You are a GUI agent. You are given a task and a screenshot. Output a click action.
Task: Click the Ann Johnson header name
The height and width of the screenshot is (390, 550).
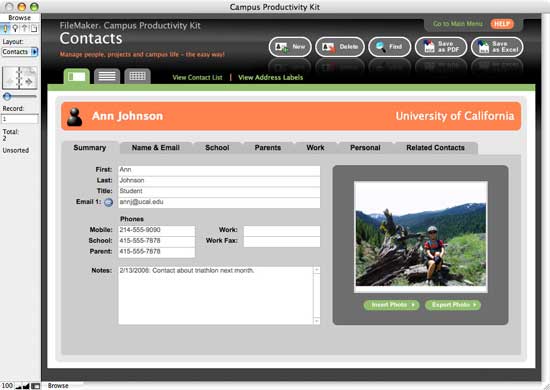tap(128, 116)
